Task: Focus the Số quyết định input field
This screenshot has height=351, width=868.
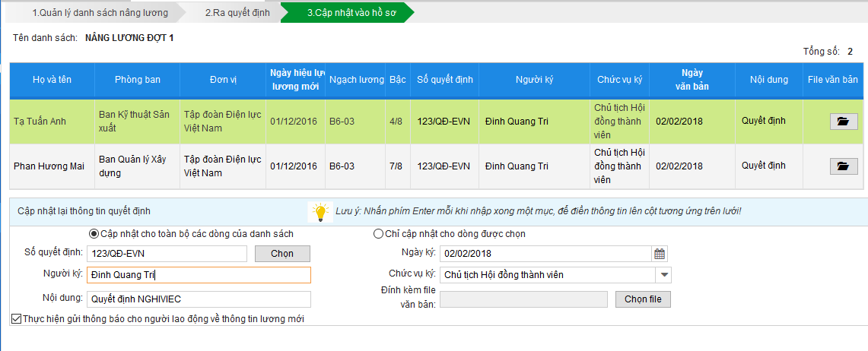Action: click(x=167, y=253)
